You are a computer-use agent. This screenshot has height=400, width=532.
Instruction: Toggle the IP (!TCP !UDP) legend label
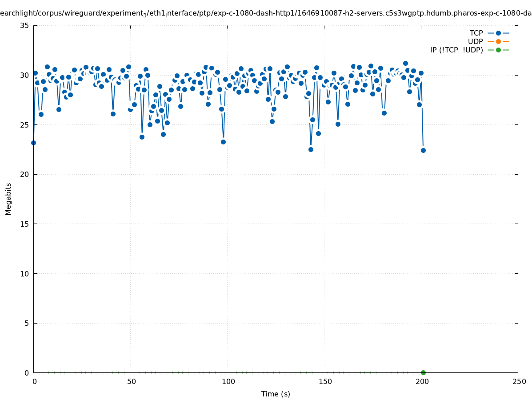(x=456, y=50)
